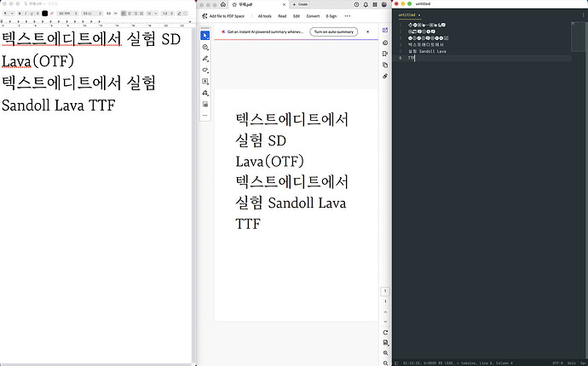The width and height of the screenshot is (588, 366).
Task: Open list bullets dropdown in TextEdit
Action: coord(153,14)
